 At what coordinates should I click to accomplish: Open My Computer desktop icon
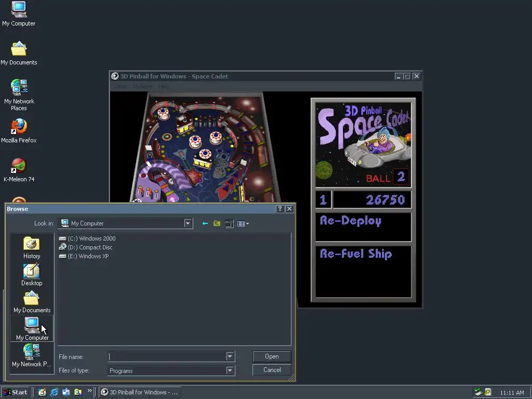(x=19, y=14)
